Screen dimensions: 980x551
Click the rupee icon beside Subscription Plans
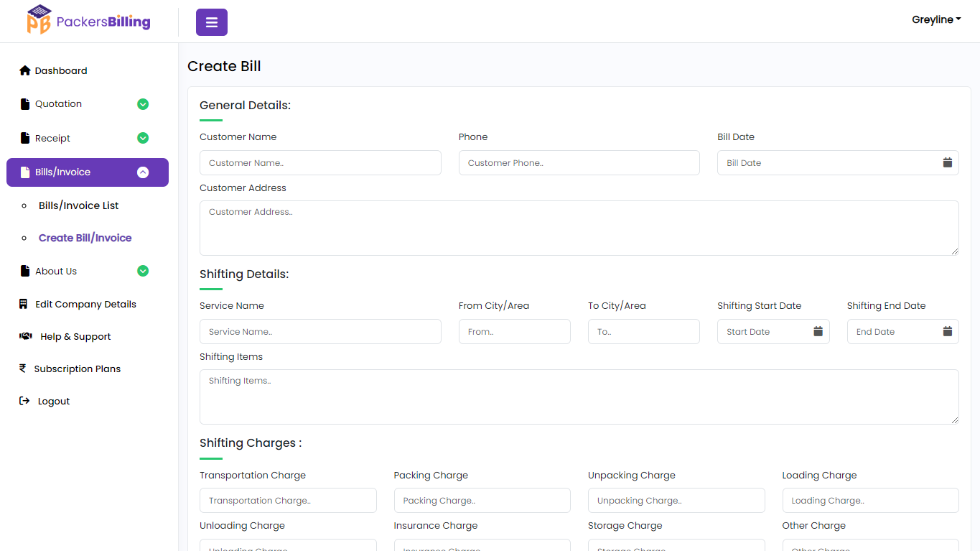tap(23, 369)
